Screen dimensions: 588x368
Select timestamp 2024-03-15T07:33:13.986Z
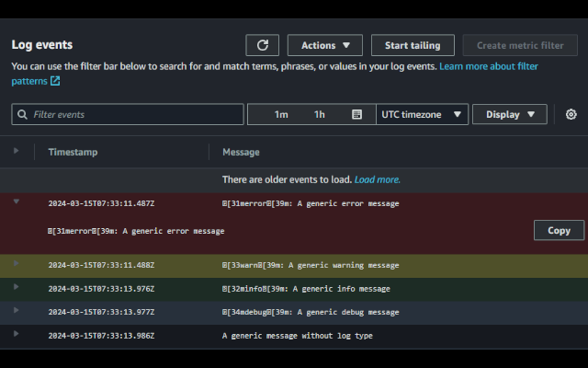click(101, 336)
